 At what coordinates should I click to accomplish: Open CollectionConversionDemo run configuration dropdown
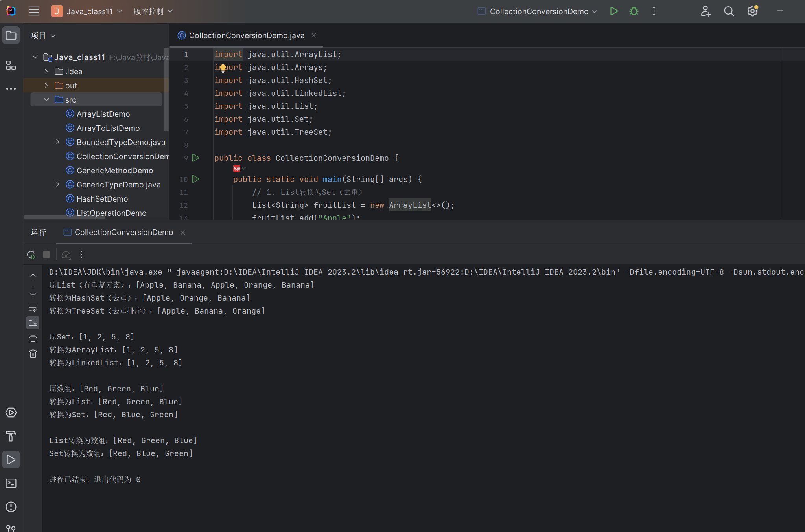click(539, 11)
